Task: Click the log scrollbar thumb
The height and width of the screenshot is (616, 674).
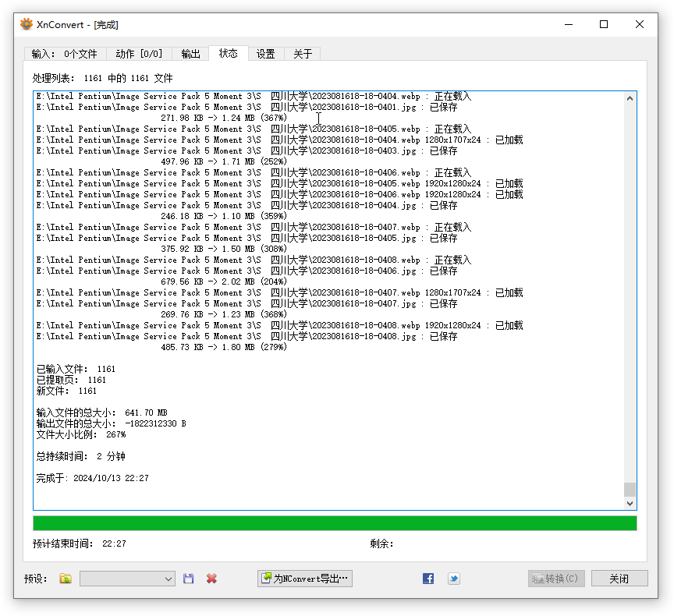Action: 630,489
